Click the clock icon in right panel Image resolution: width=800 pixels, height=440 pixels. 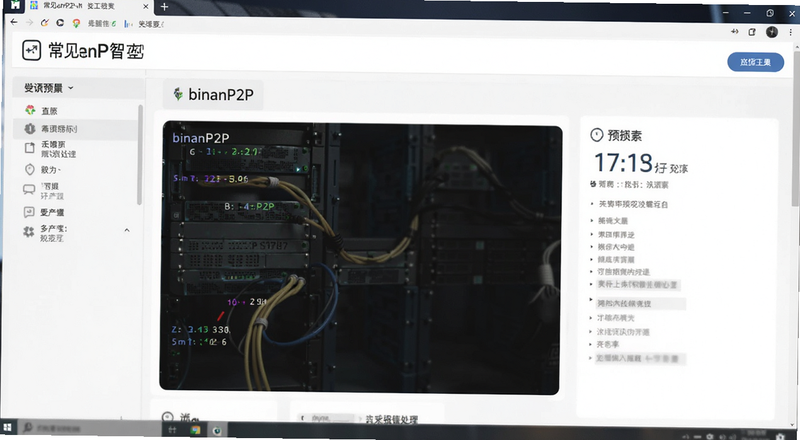click(596, 135)
